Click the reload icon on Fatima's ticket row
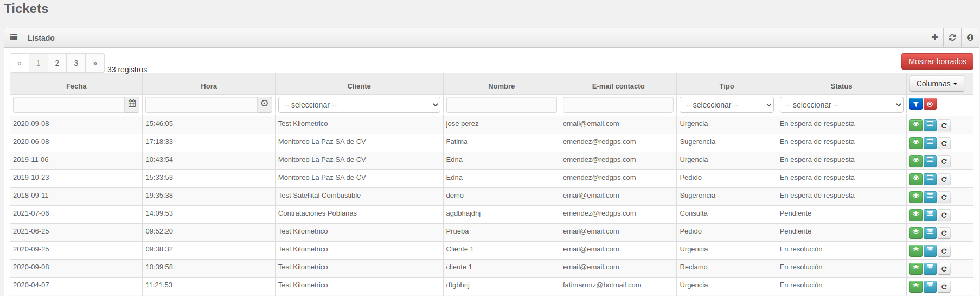Image resolution: width=980 pixels, height=296 pixels. tap(944, 143)
